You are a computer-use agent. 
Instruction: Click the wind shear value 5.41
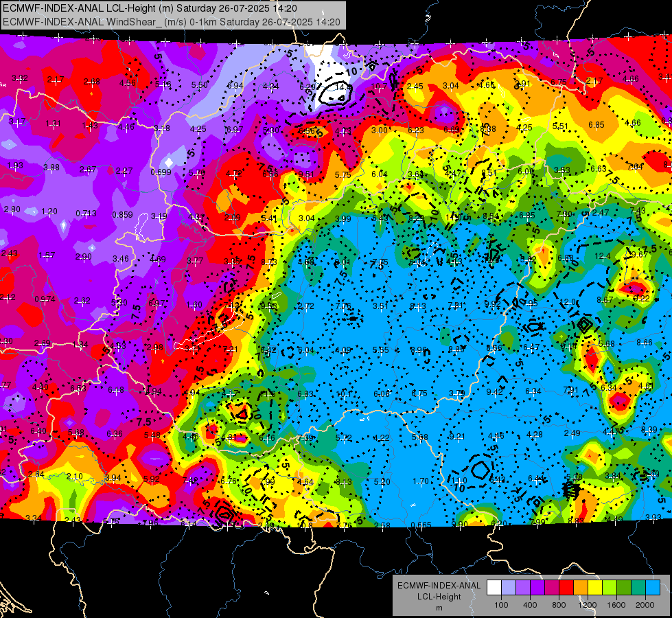pos(268,218)
